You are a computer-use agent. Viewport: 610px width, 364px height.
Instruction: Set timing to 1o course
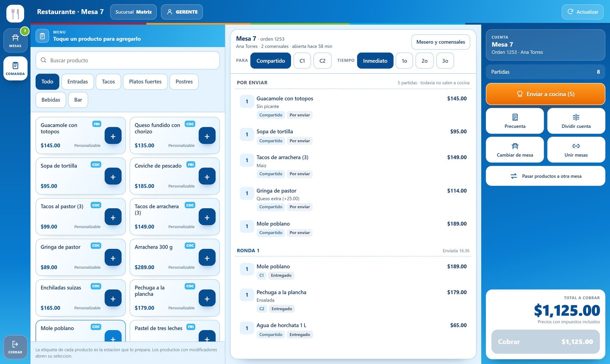pyautogui.click(x=405, y=61)
